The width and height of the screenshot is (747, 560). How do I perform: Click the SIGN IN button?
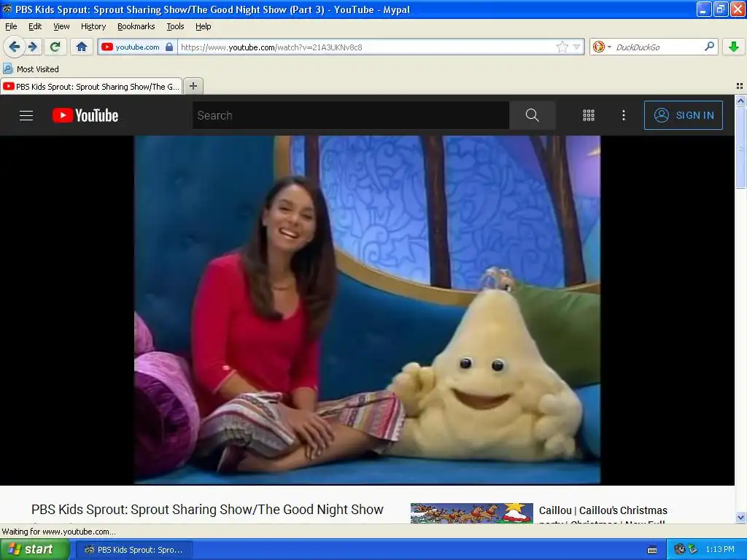pos(683,115)
